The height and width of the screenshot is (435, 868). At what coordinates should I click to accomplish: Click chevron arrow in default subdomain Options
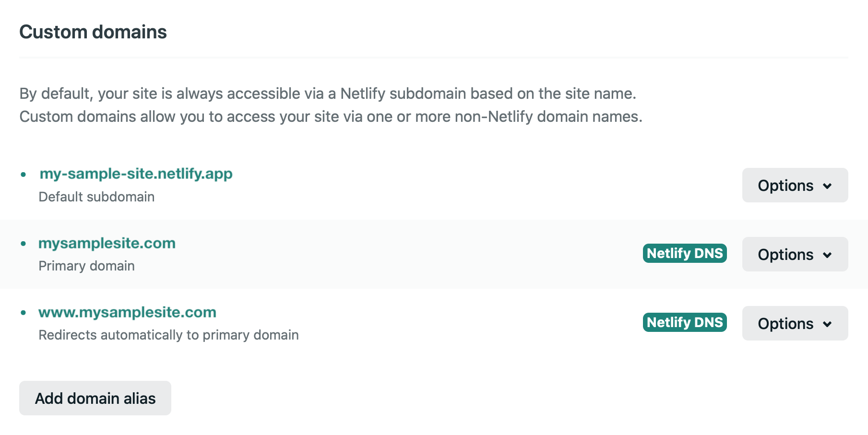click(x=827, y=186)
